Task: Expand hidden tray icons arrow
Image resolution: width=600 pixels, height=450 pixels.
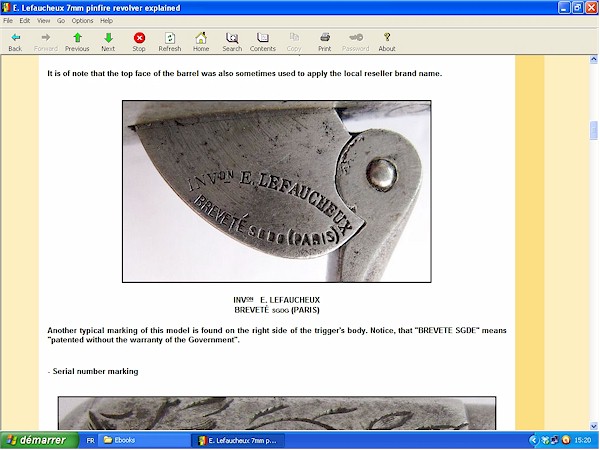Action: pyautogui.click(x=533, y=440)
